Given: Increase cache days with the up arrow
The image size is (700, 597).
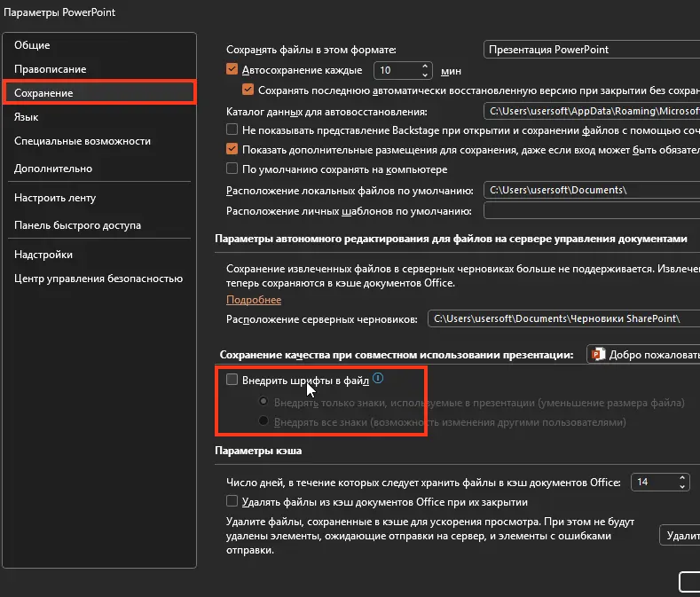Looking at the screenshot, I should [681, 477].
